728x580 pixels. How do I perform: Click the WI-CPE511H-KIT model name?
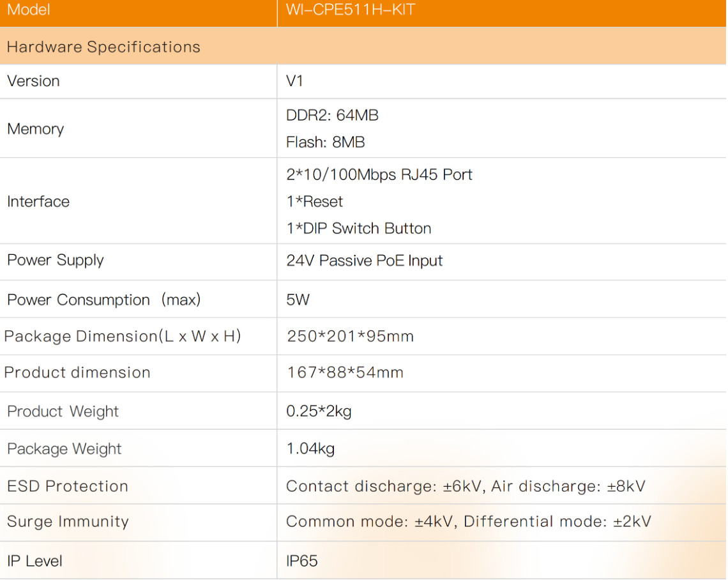click(x=351, y=11)
